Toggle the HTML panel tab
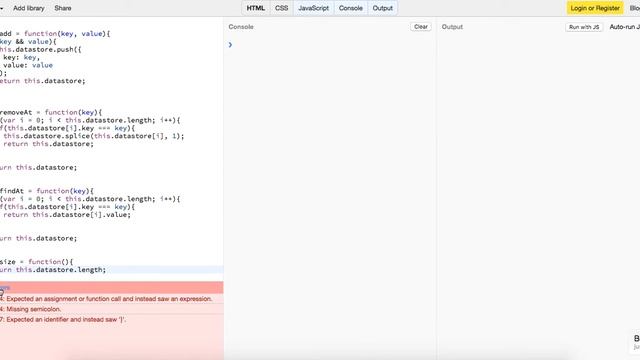Screen dimensions: 640x360 [256, 8]
